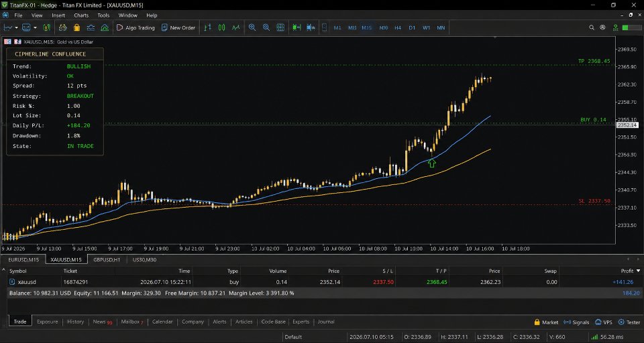Toggle chart auto scroll icon
The image size is (644, 343).
click(x=297, y=27)
